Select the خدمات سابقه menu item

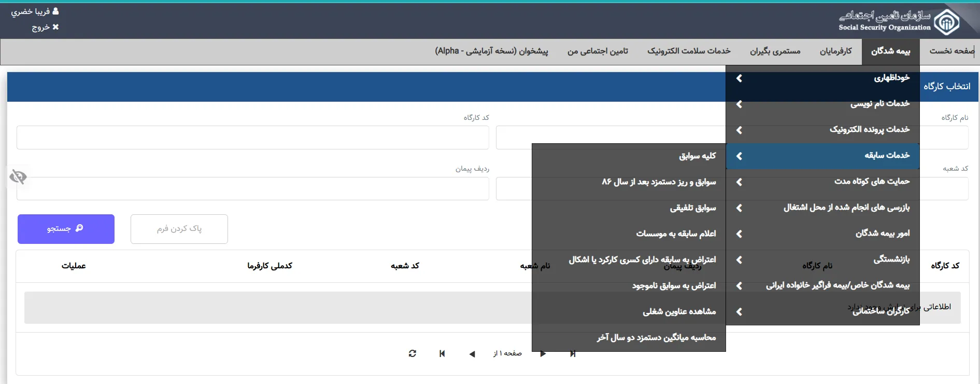point(822,156)
